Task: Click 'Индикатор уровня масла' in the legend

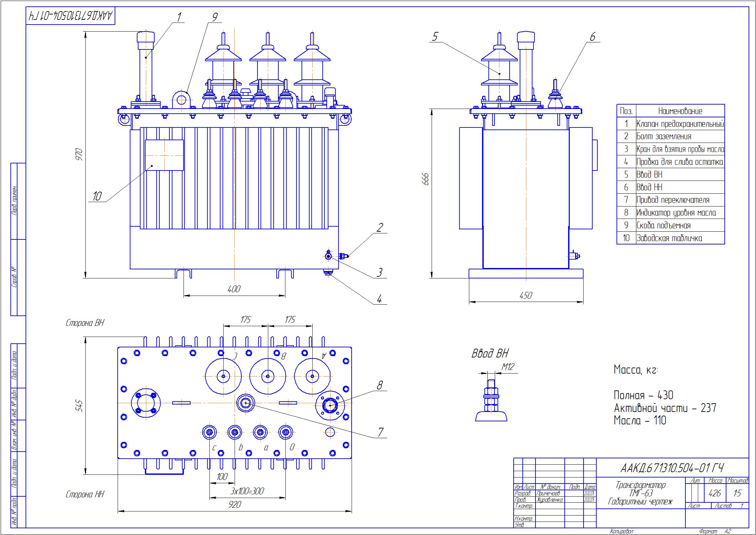Action: point(671,213)
